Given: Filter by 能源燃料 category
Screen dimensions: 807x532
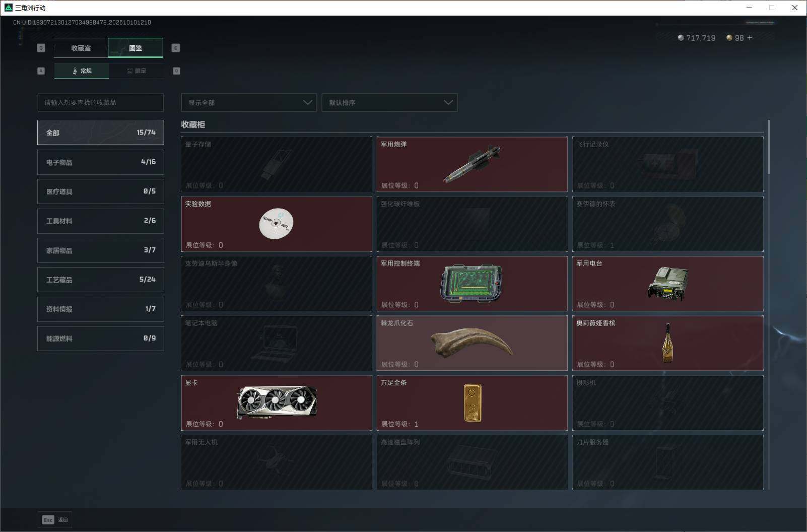Looking at the screenshot, I should click(101, 339).
